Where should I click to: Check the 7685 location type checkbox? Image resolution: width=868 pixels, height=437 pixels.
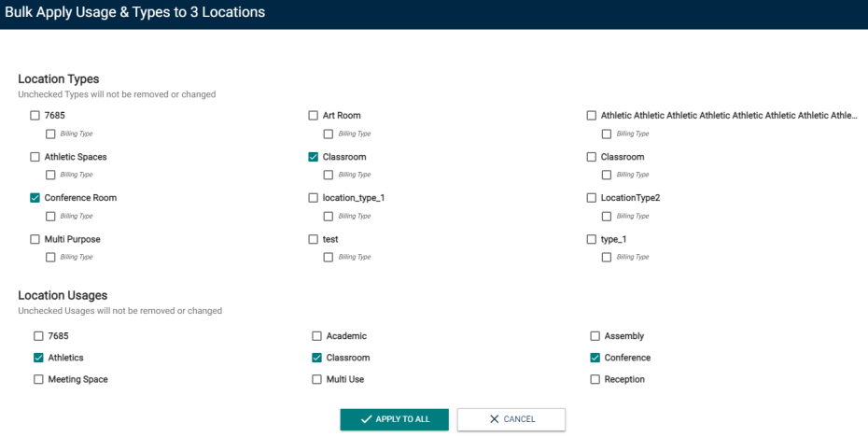click(35, 115)
